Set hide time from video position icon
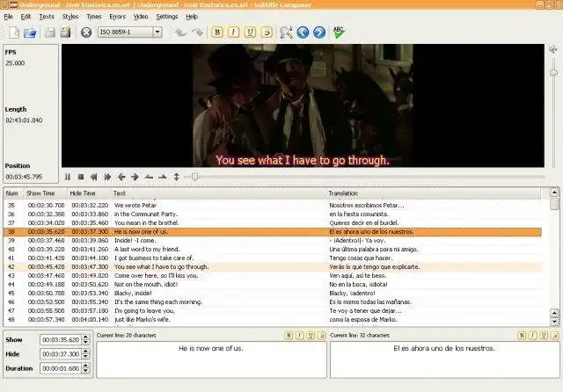The height and width of the screenshot is (392, 563). tap(162, 177)
